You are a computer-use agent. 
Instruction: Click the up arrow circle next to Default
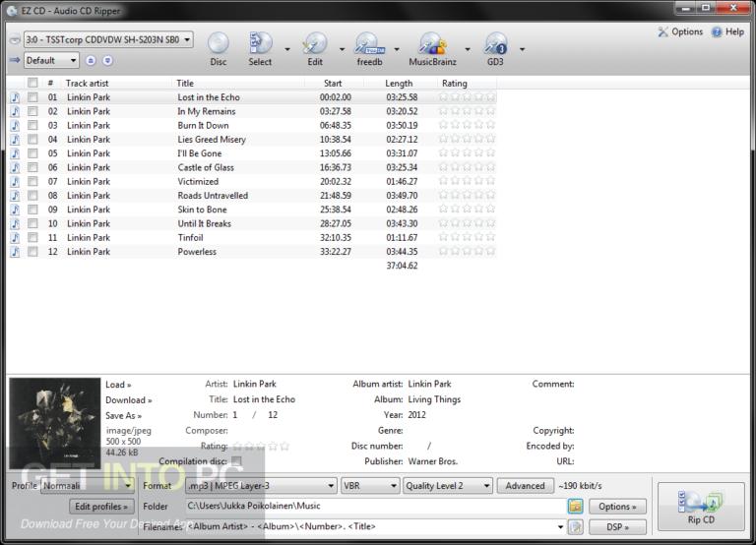tap(91, 60)
